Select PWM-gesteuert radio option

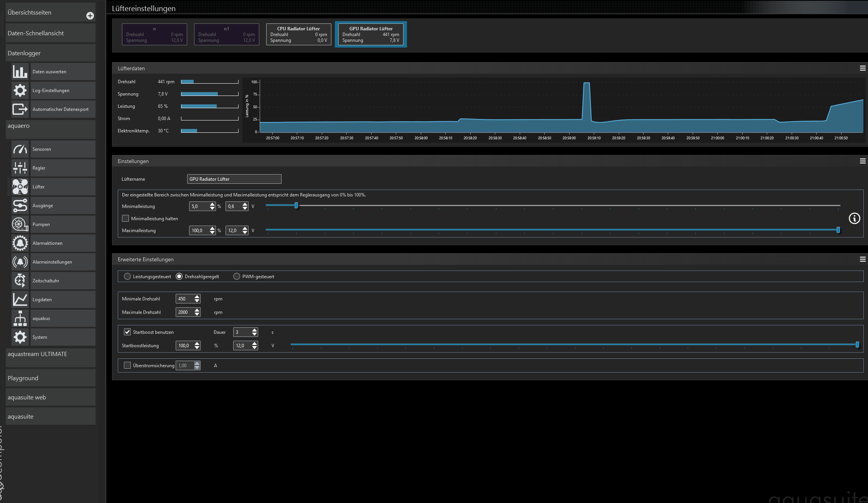(237, 276)
